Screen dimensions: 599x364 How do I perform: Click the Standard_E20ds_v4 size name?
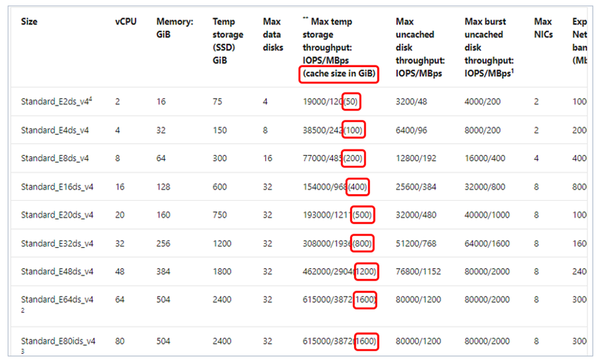coord(57,215)
